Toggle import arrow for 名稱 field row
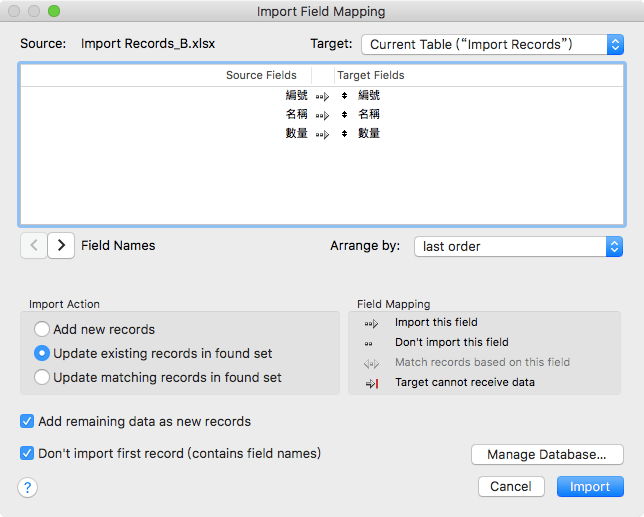 [x=322, y=115]
